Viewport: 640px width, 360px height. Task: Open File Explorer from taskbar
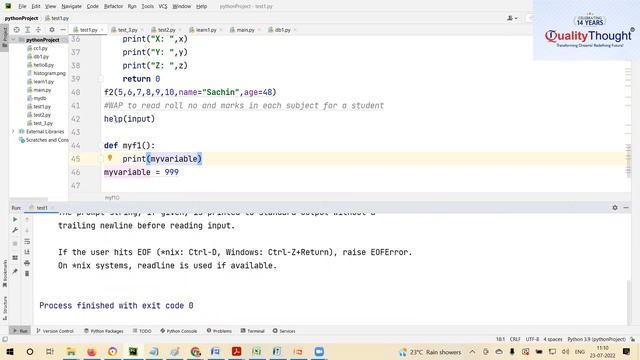click(x=71, y=352)
